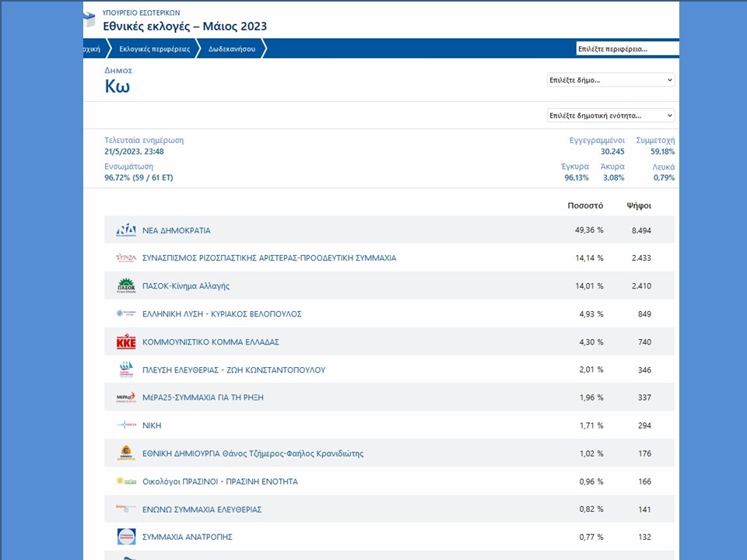This screenshot has width=747, height=560.
Task: Open ΚΟΜΜΟΥΝΙΣΤΙΚΟ ΚΟΜΜΑ ΕΛΛΑΔΑΣ party name link
Action: click(x=210, y=342)
